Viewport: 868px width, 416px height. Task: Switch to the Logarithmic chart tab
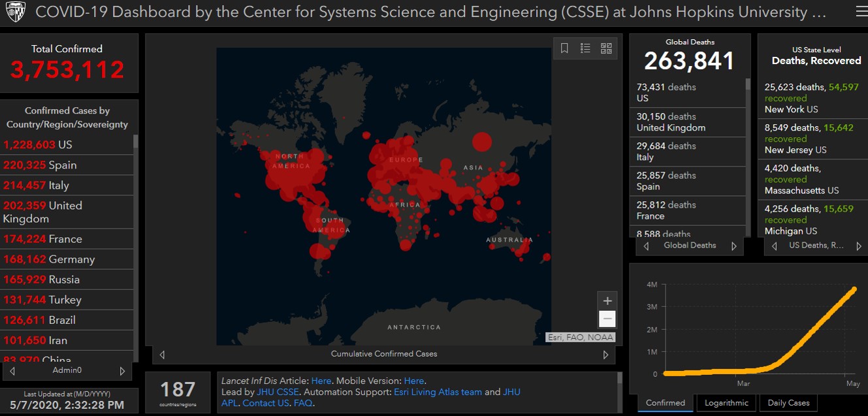click(725, 403)
